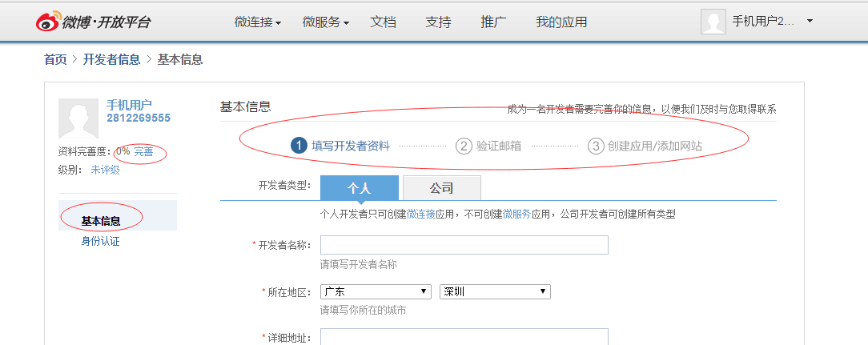Follow the 微连接 link in the description
This screenshot has height=345, width=868.
420,215
